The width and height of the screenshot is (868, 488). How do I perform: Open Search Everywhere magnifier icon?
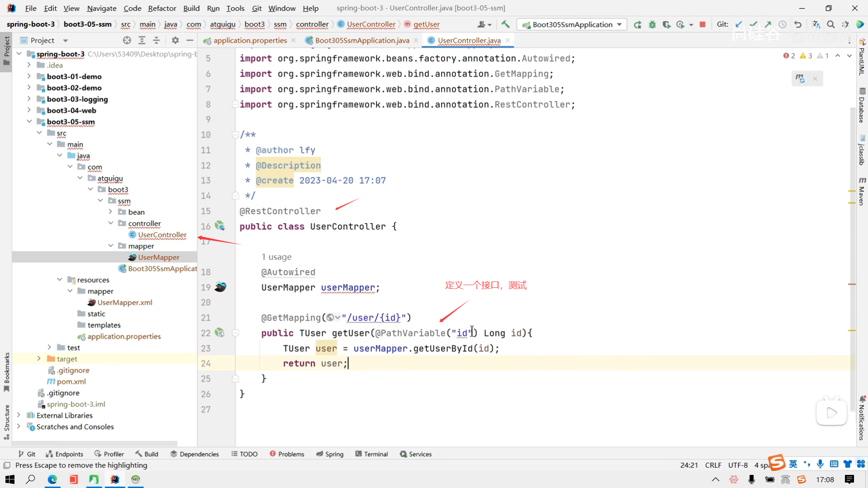click(830, 24)
